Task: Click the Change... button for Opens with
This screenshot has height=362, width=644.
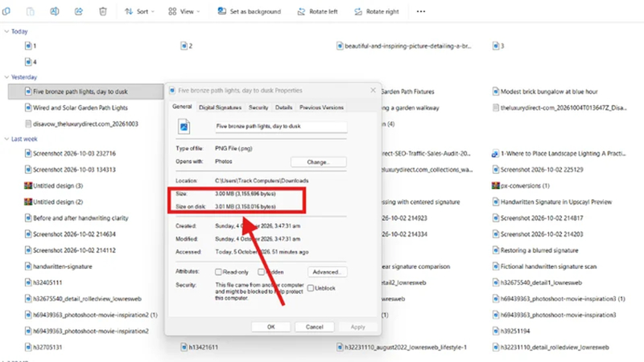Action: click(318, 162)
